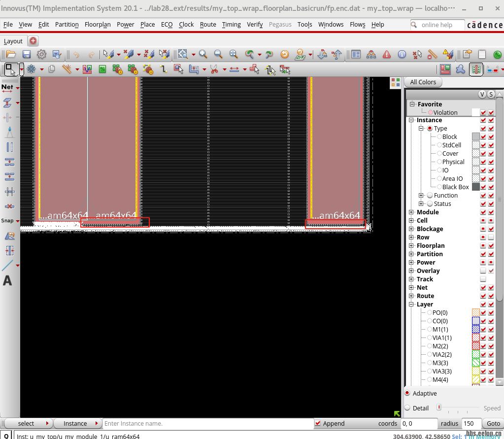Screen dimensions: 504x439
Task: Click the open design folder icon
Action: click(11, 54)
